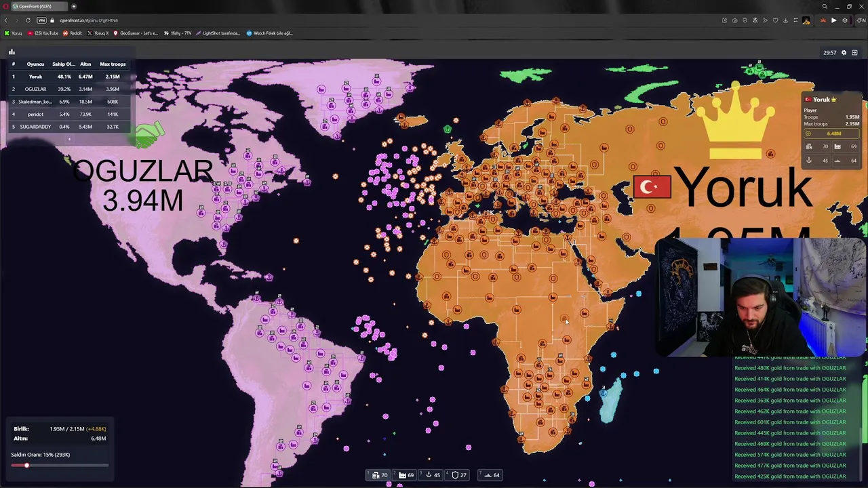The height and width of the screenshot is (488, 868).
Task: Open a new browser tab
Action: coord(73,6)
